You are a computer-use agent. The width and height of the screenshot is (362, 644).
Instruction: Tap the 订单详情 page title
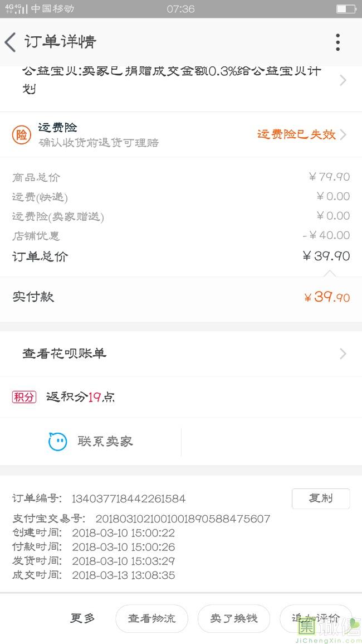pos(60,42)
